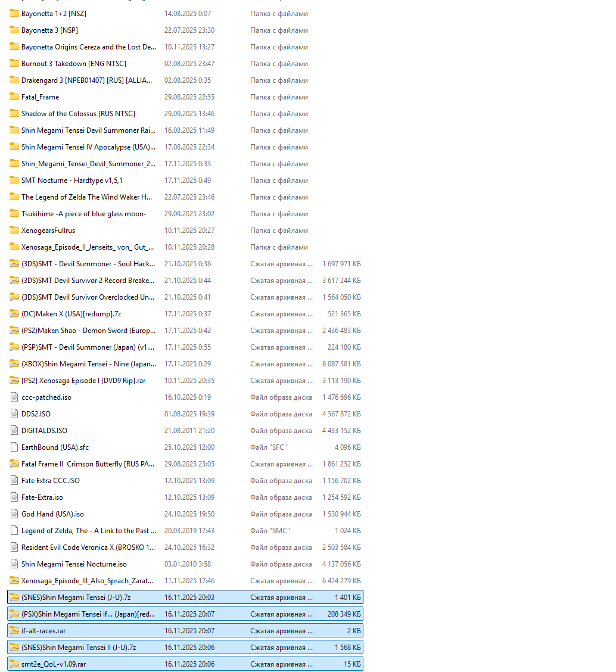Select Xenosaga_Episode_III_Also_Sprach_Zarat... archive name
The width and height of the screenshot is (616, 672).
(x=88, y=581)
